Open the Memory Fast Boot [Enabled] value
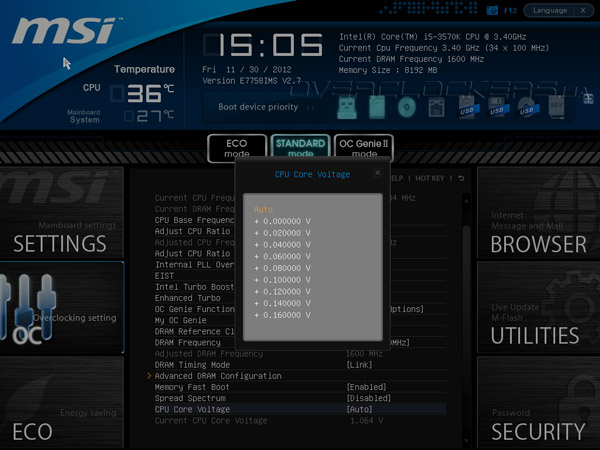 click(x=366, y=387)
